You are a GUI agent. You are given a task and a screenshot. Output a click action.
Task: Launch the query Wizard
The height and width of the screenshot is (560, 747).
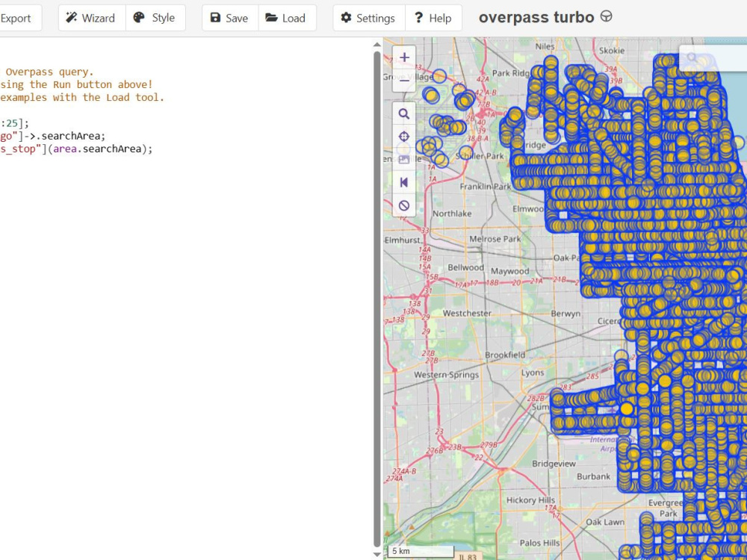(92, 18)
